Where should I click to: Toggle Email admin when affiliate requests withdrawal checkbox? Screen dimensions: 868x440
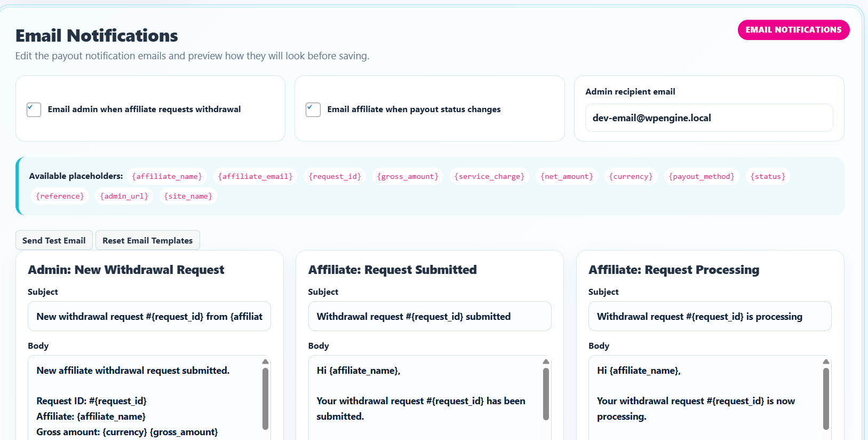coord(34,109)
